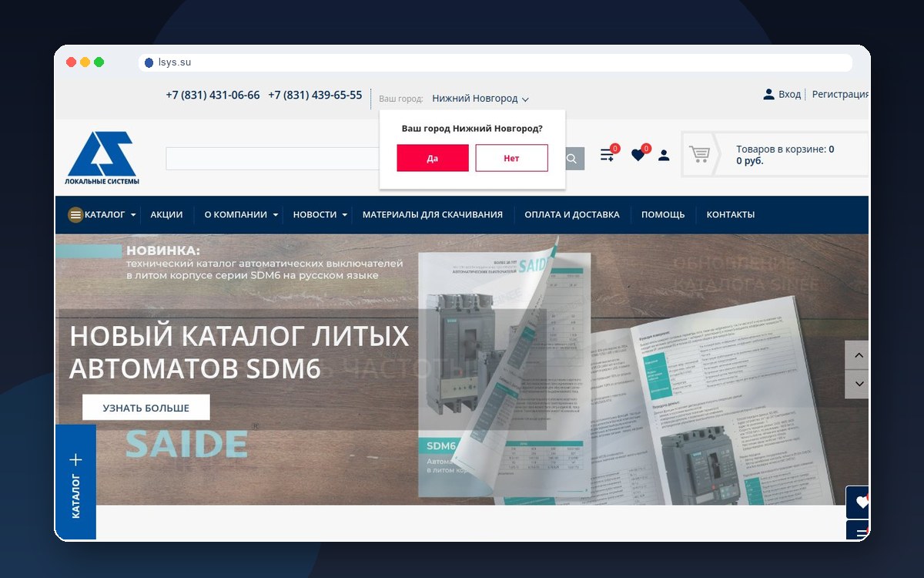
Task: Click the vertical КАТАЛОГ label on the side tab
Action: coord(75,496)
